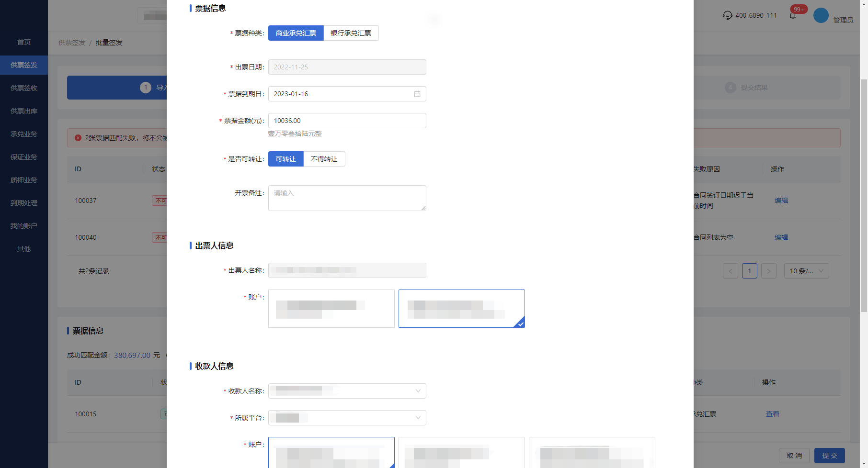The image size is (868, 468).
Task: Click the 提交 submit button
Action: tap(829, 456)
